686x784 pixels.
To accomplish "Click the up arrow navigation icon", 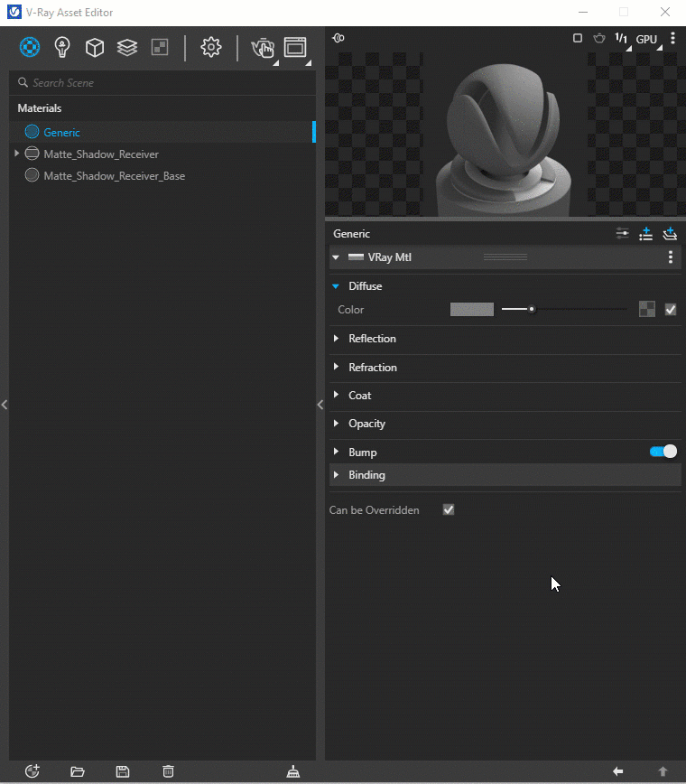I will [x=663, y=771].
